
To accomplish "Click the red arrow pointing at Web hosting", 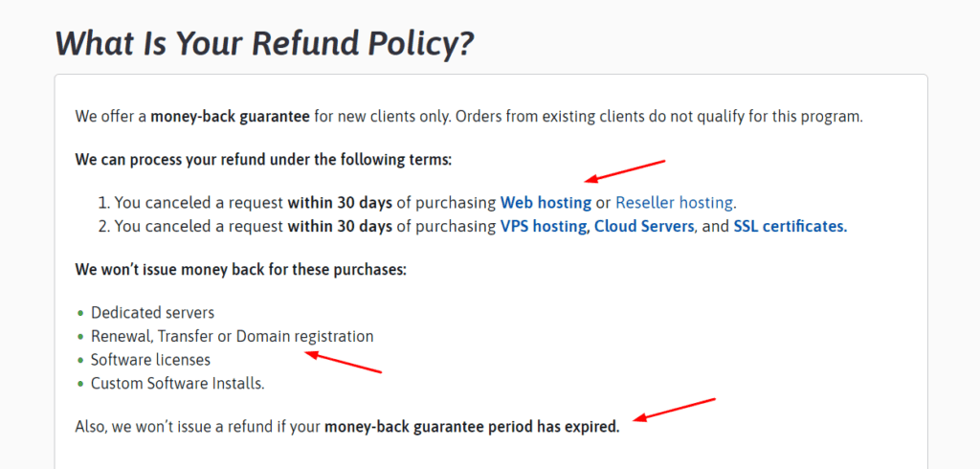I will pos(626,171).
